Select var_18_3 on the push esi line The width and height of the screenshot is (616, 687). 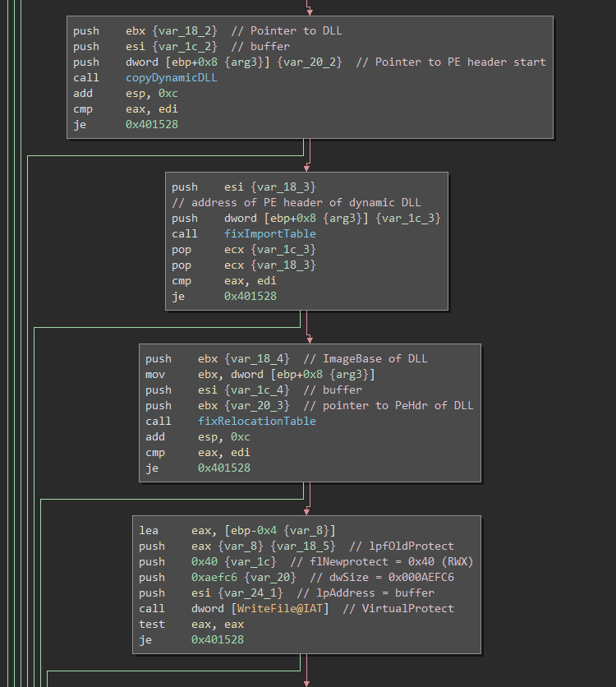(283, 187)
